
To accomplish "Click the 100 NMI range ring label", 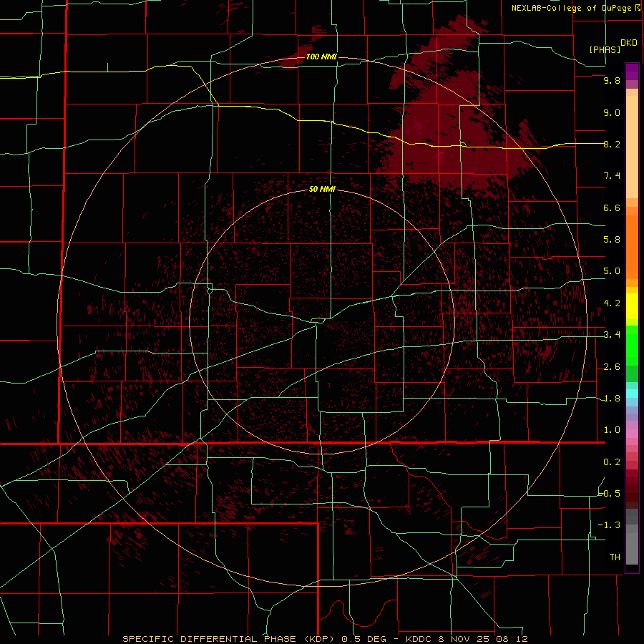I will pos(321,57).
